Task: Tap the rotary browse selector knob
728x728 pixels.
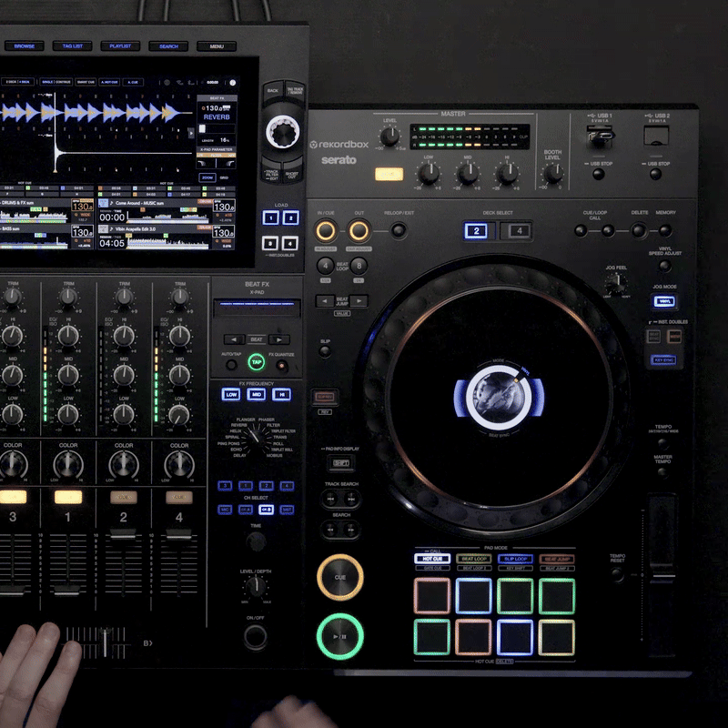Action: 282,132
